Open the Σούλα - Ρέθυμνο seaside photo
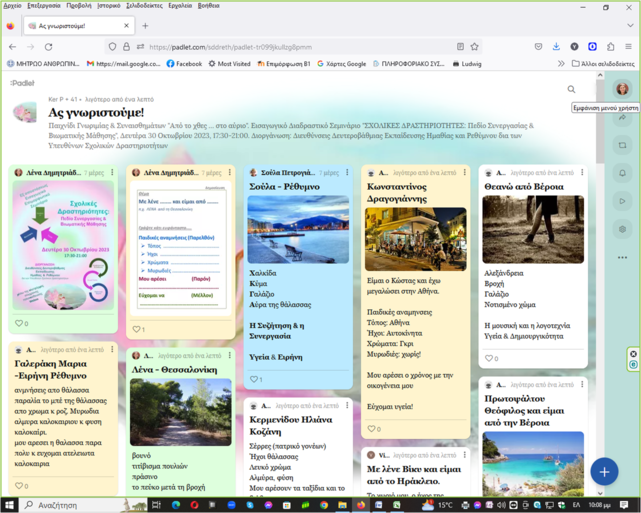The height and width of the screenshot is (513, 641). pos(298,229)
